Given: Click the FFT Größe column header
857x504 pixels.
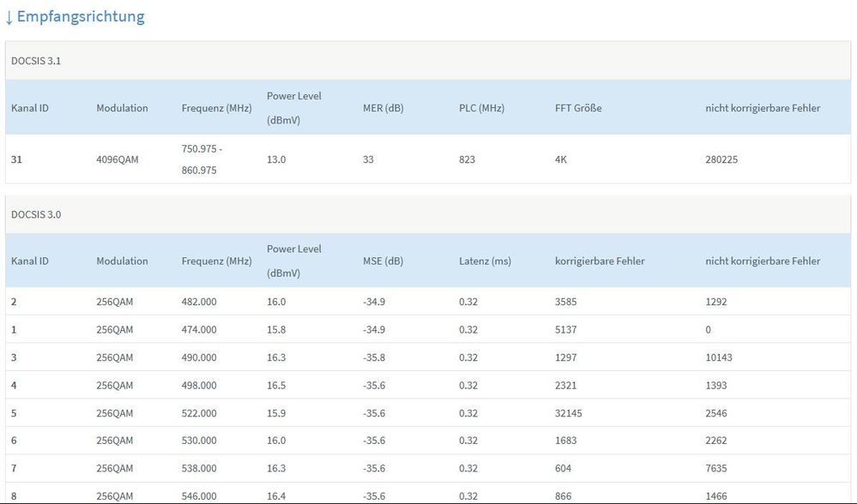Looking at the screenshot, I should pyautogui.click(x=578, y=108).
